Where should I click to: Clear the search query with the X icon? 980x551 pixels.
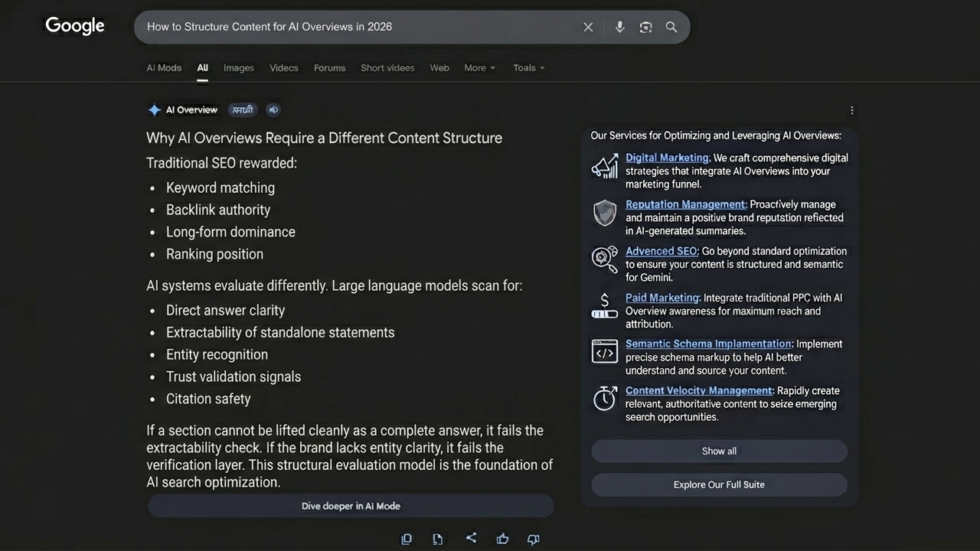coord(588,27)
